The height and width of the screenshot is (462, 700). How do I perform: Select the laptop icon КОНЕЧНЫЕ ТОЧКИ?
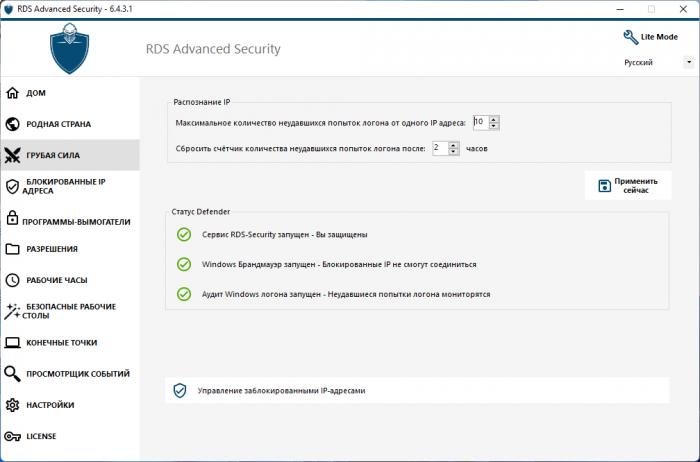(x=12, y=343)
